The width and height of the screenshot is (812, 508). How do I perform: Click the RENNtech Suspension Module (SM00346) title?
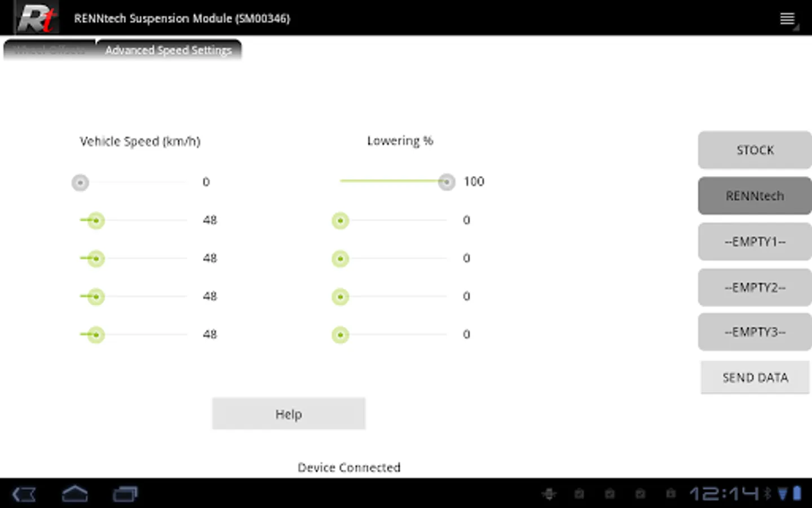point(182,18)
